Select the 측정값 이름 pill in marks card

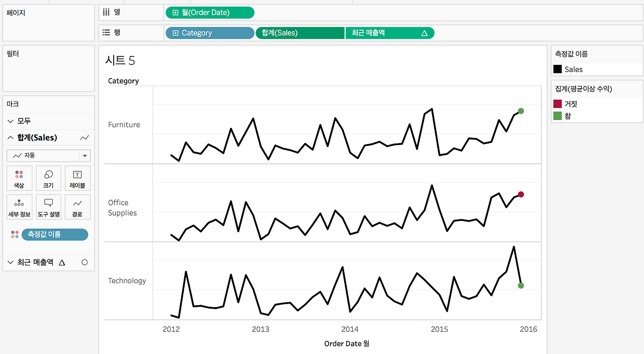coord(55,234)
